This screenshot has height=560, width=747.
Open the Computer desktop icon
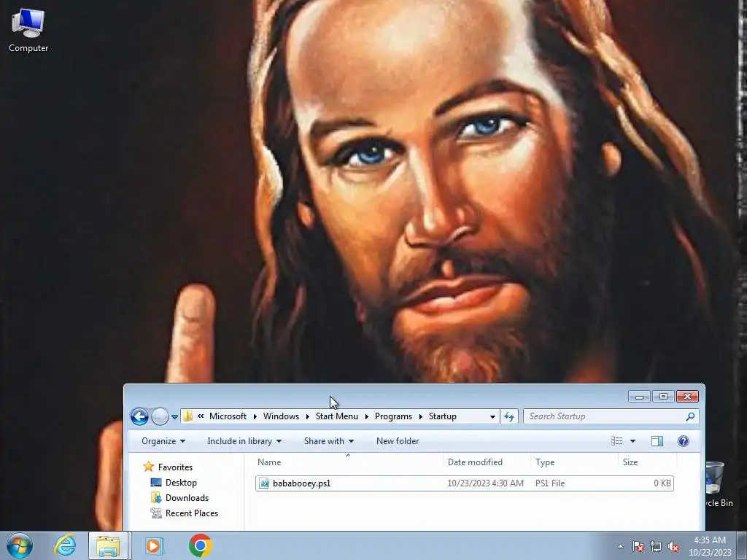(x=28, y=31)
